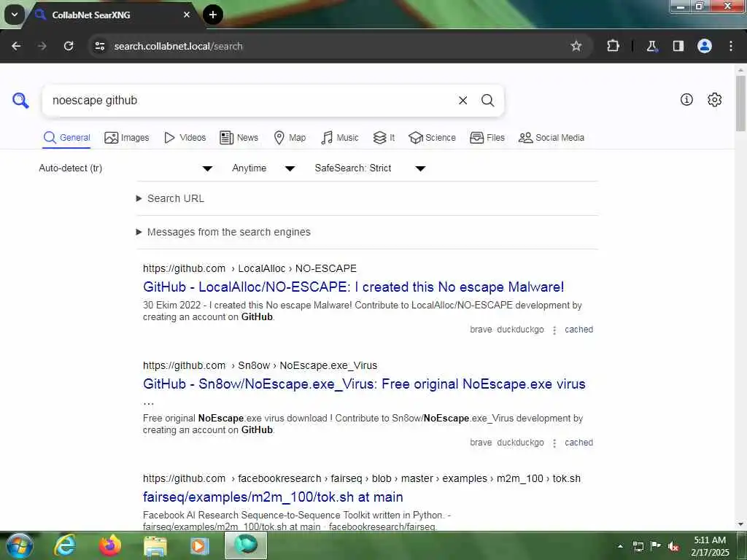Switch to the Videos category tab

[x=185, y=138]
